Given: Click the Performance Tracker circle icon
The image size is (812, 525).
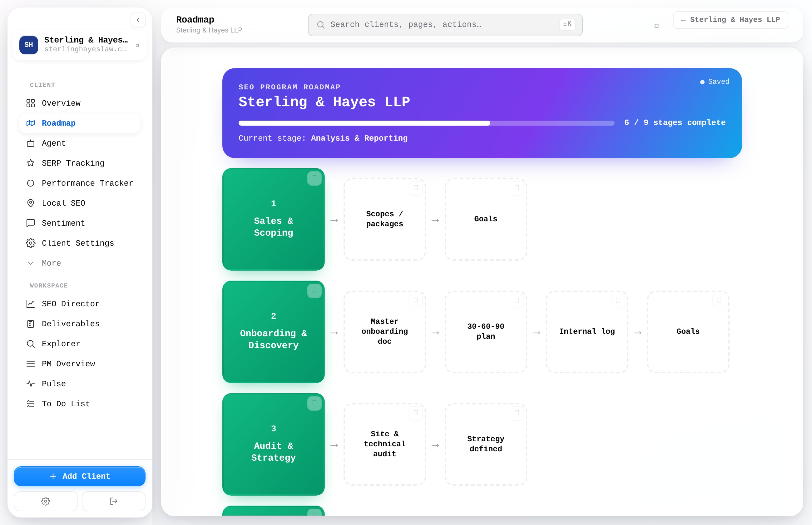Looking at the screenshot, I should pyautogui.click(x=31, y=183).
